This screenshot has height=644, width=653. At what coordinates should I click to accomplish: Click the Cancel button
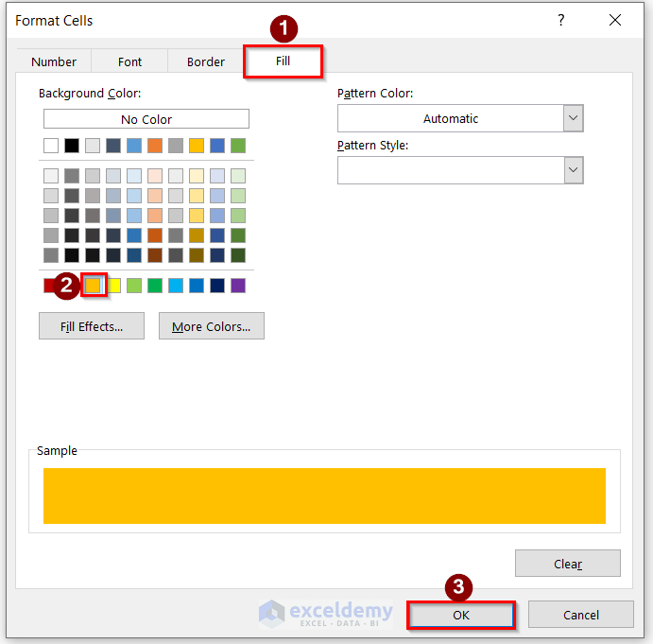(x=581, y=615)
